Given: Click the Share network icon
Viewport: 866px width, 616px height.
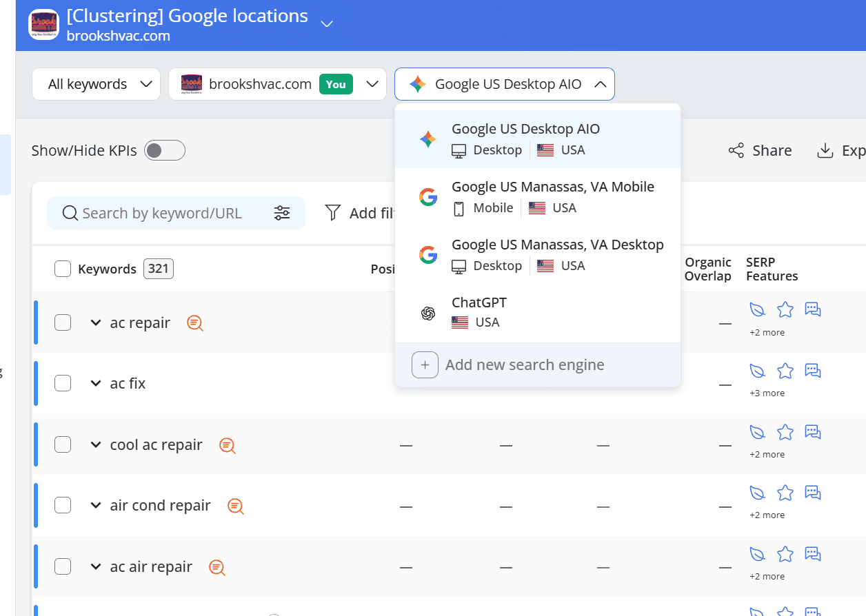Looking at the screenshot, I should pos(736,150).
